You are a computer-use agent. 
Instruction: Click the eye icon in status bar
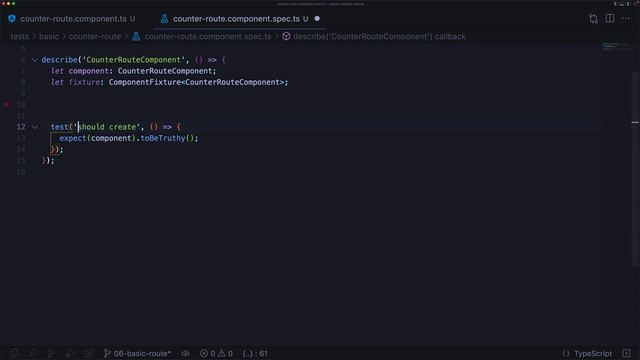click(x=185, y=353)
